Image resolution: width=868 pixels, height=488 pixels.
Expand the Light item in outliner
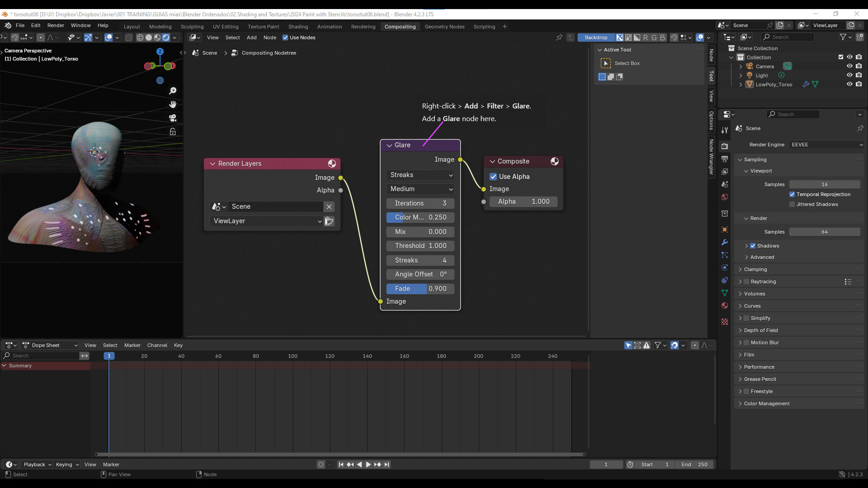[x=741, y=75]
